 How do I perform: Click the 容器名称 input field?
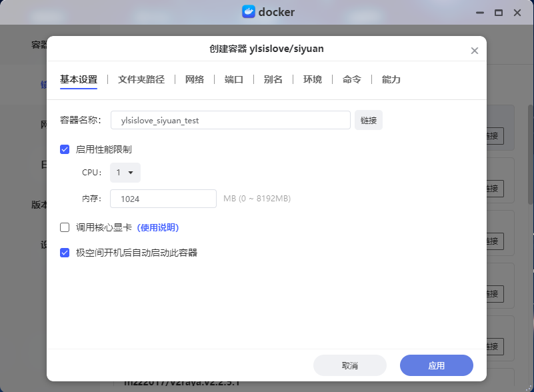coord(230,121)
